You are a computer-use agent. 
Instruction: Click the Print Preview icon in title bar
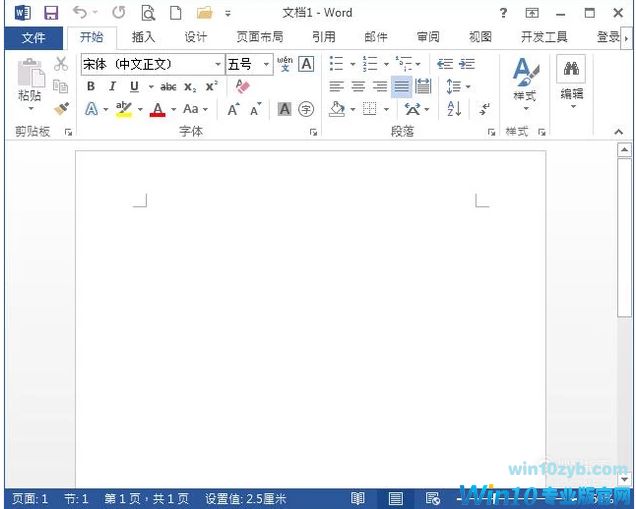pos(148,13)
